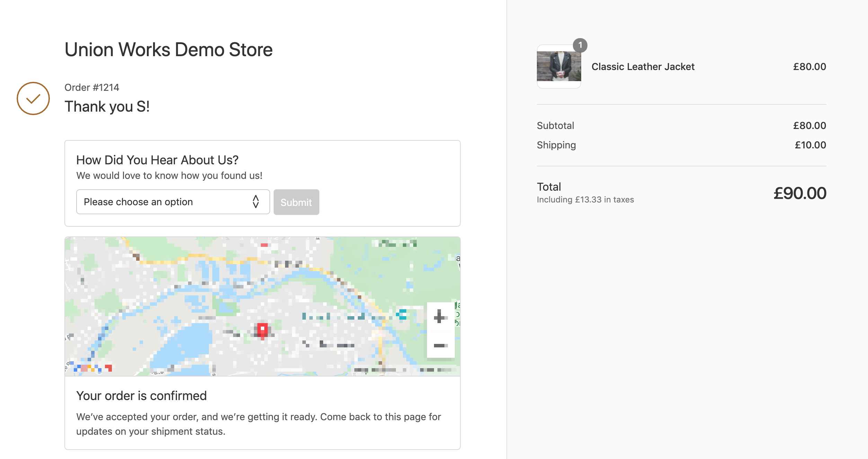Click the Google logo on the map
The image size is (868, 459).
tap(92, 368)
